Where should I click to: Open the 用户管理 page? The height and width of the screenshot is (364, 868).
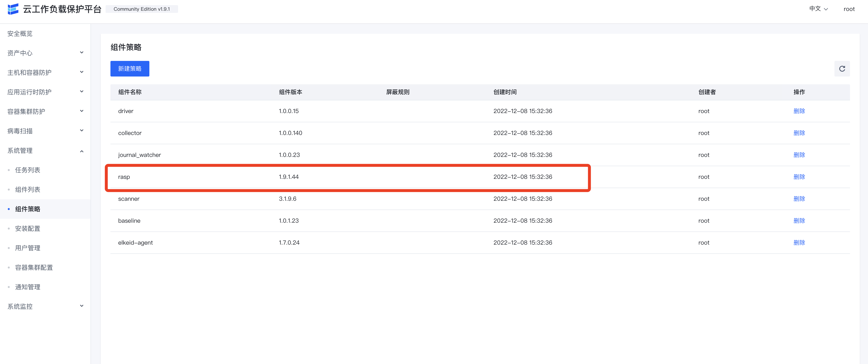pyautogui.click(x=27, y=248)
